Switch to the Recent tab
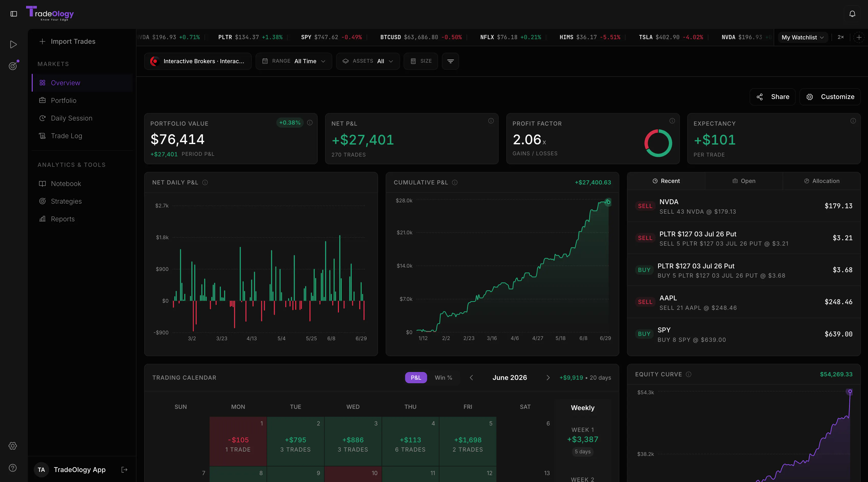The image size is (868, 482). (x=666, y=181)
